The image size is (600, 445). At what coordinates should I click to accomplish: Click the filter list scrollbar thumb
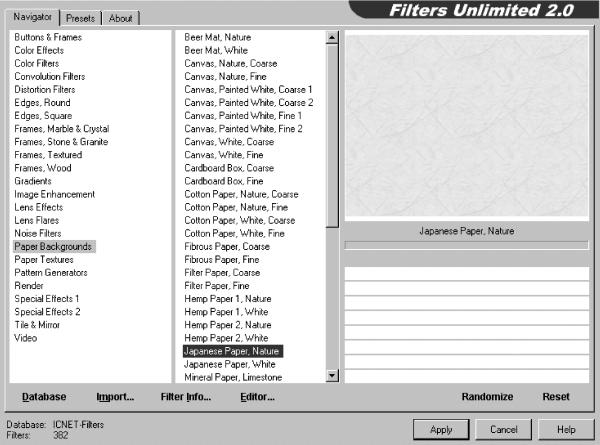coord(332,135)
